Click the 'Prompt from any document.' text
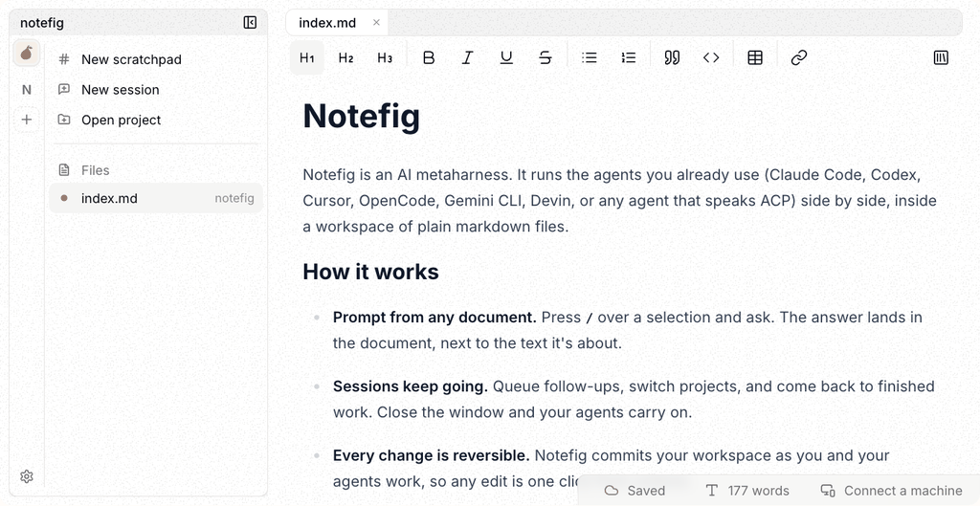Screen dimensions: 980x506 click(x=434, y=318)
